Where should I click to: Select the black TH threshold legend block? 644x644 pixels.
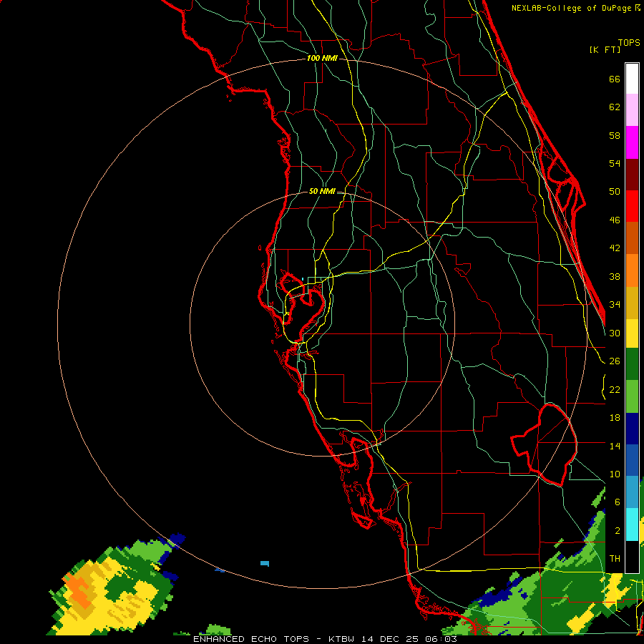click(632, 556)
